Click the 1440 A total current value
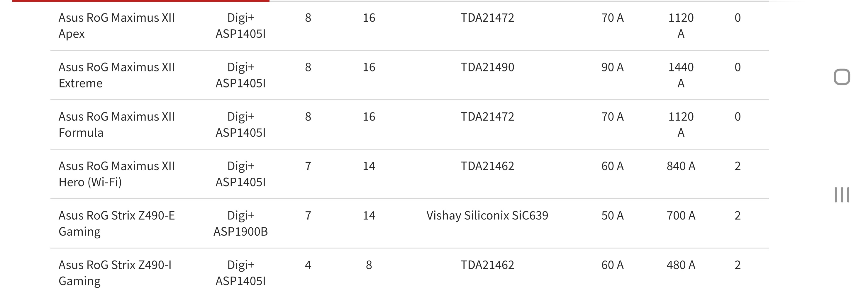 [x=681, y=75]
